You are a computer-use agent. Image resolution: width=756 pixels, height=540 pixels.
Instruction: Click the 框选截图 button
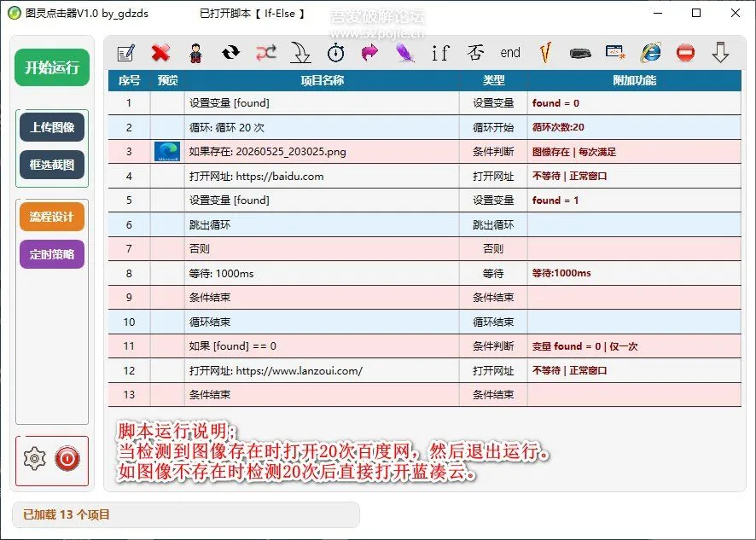coord(52,165)
